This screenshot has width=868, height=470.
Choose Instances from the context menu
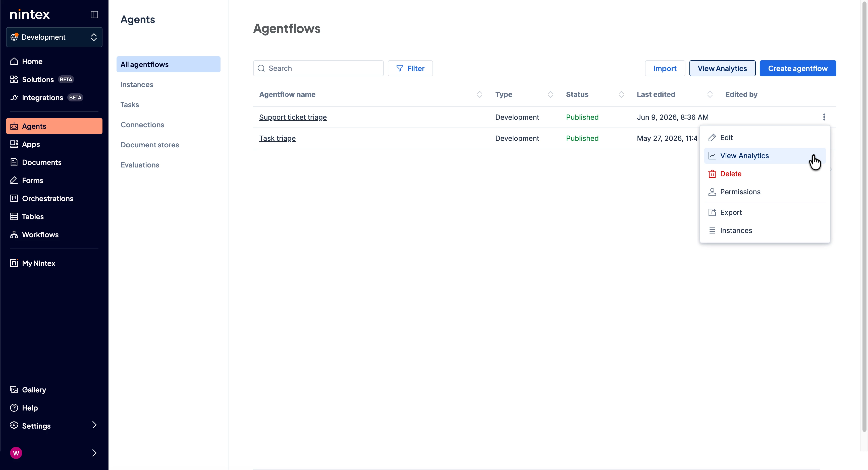pos(765,231)
